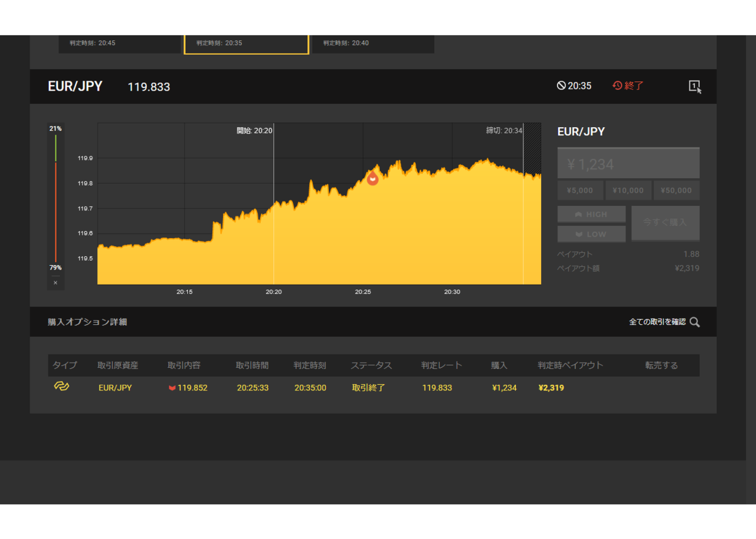Choose the LOW option button

click(x=592, y=234)
